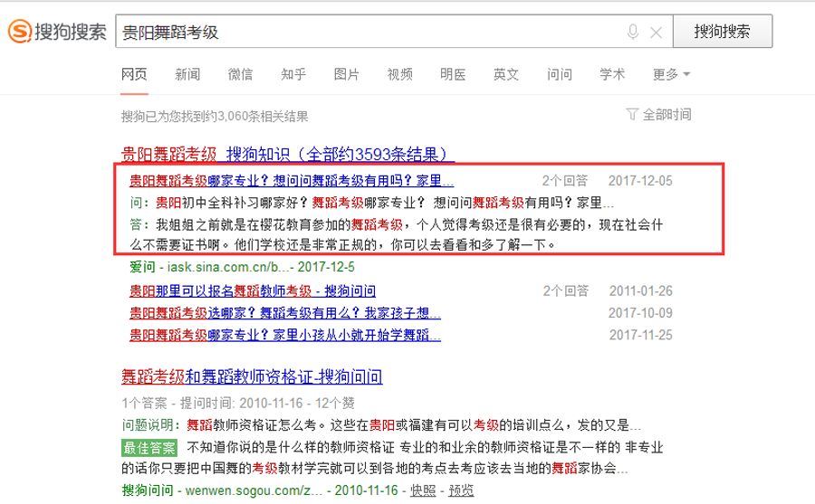Switch to the 英文 tab
Viewport: 815px width, 504px height.
click(x=505, y=74)
